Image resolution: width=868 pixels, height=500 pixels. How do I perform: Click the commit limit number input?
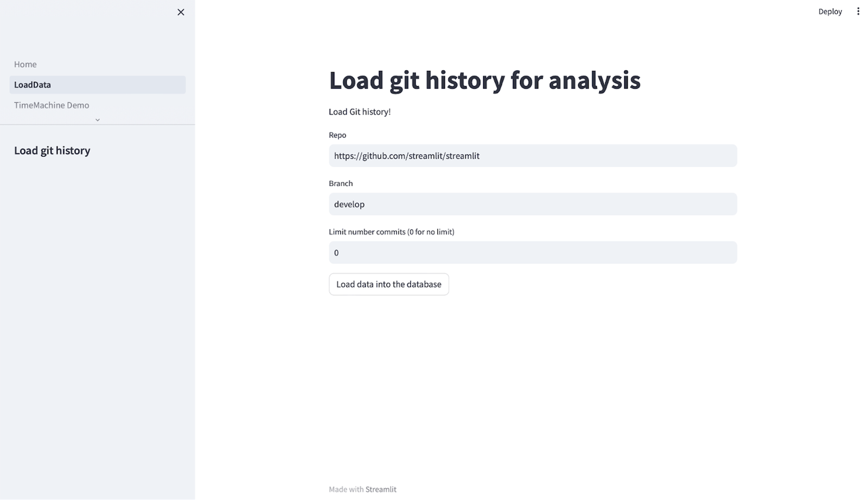(532, 252)
